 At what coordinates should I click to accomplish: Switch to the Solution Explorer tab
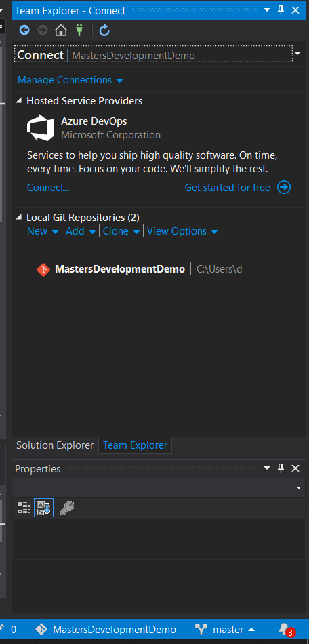[x=55, y=445]
